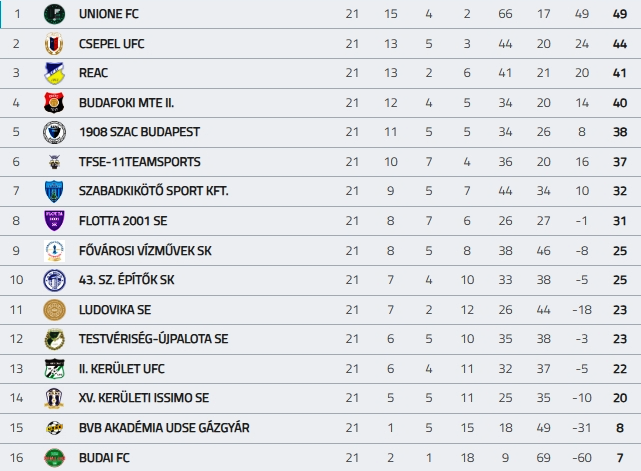Click the Fővárosi Vízművek SK logo
The image size is (641, 471).
(x=54, y=251)
